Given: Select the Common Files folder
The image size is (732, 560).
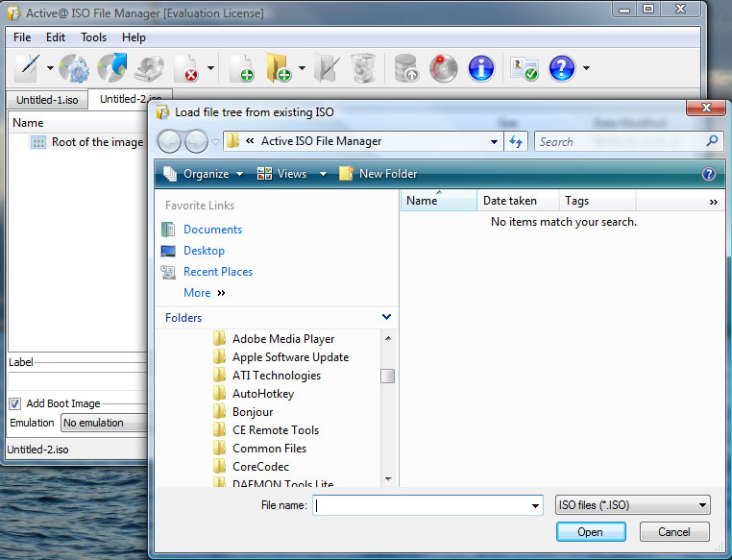Looking at the screenshot, I should click(x=260, y=449).
